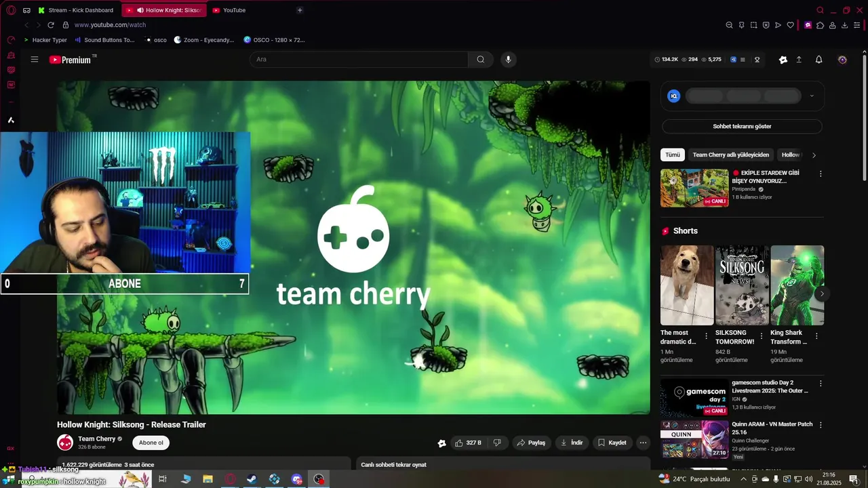Click Task View on the taskbar
Image resolution: width=868 pixels, height=488 pixels.
(x=163, y=479)
